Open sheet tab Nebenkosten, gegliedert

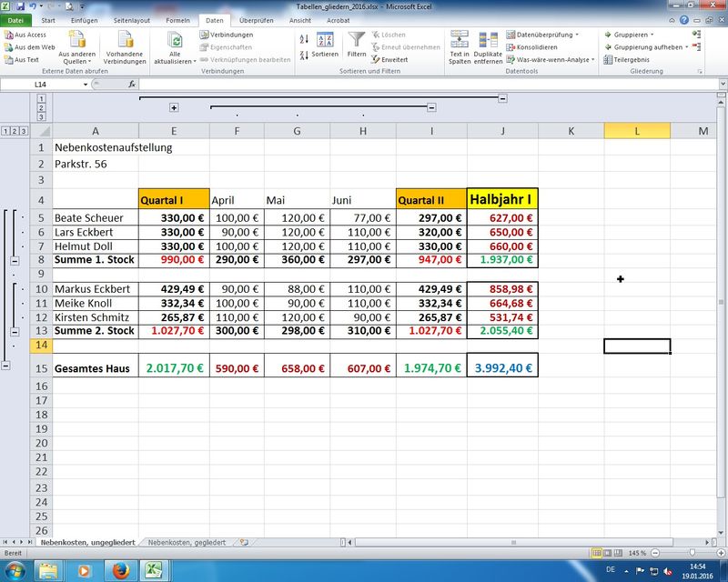pos(187,542)
